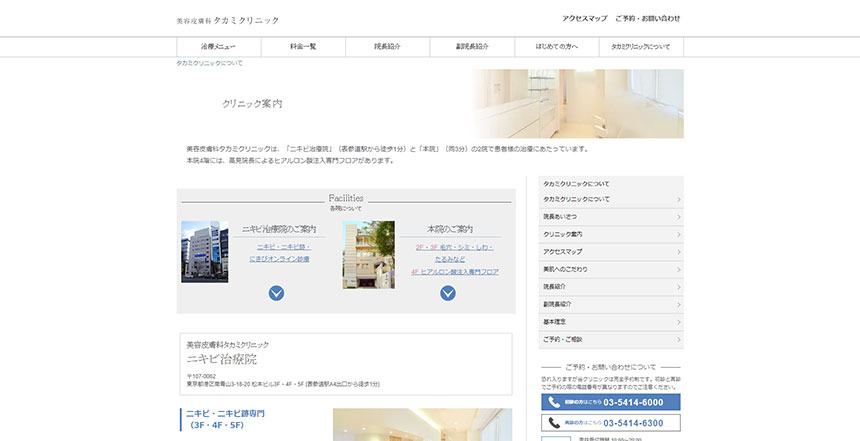Click the blue down arrow under 本院

[x=448, y=293]
